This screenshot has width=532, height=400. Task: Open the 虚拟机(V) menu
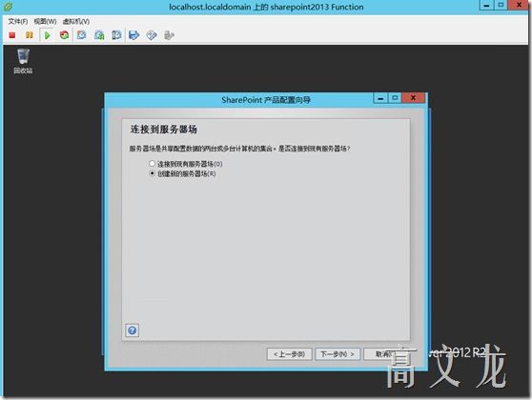tap(76, 21)
